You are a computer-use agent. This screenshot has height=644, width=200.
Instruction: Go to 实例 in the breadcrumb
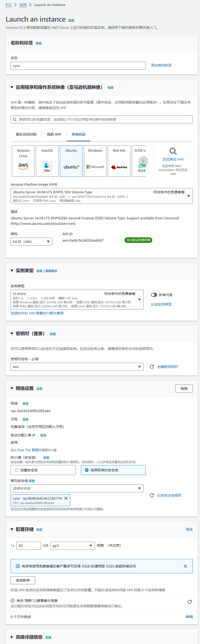coord(23,5)
